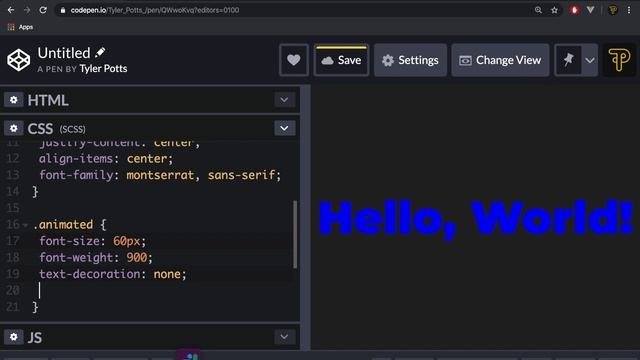Viewport: 640px width, 360px height.
Task: Collapse the .animated rule fold arrow
Action: tap(25, 225)
